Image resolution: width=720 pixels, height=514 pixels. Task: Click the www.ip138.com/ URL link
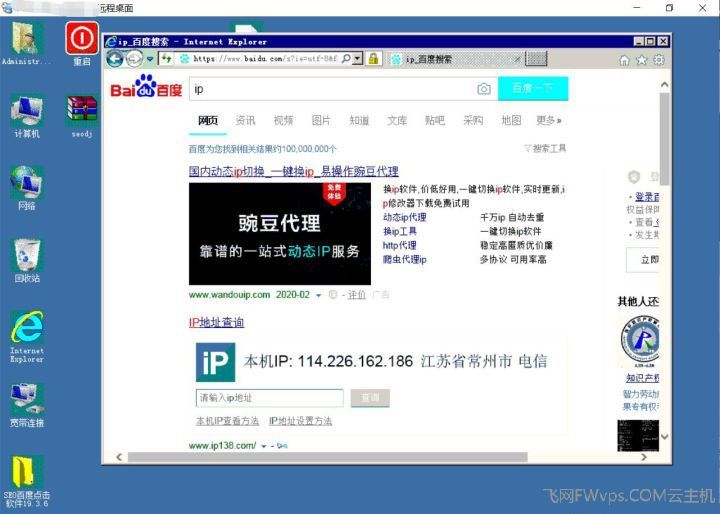222,446
